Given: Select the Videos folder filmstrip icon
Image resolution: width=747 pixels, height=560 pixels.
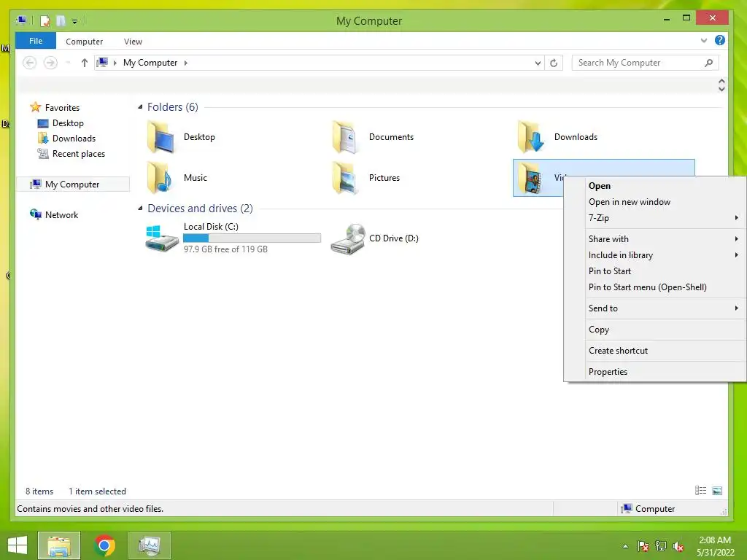Looking at the screenshot, I should click(x=531, y=178).
